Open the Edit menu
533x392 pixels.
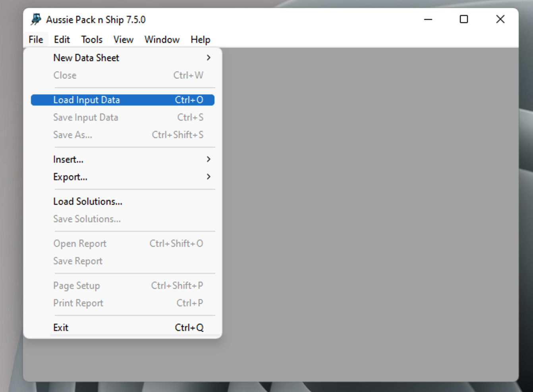click(62, 40)
